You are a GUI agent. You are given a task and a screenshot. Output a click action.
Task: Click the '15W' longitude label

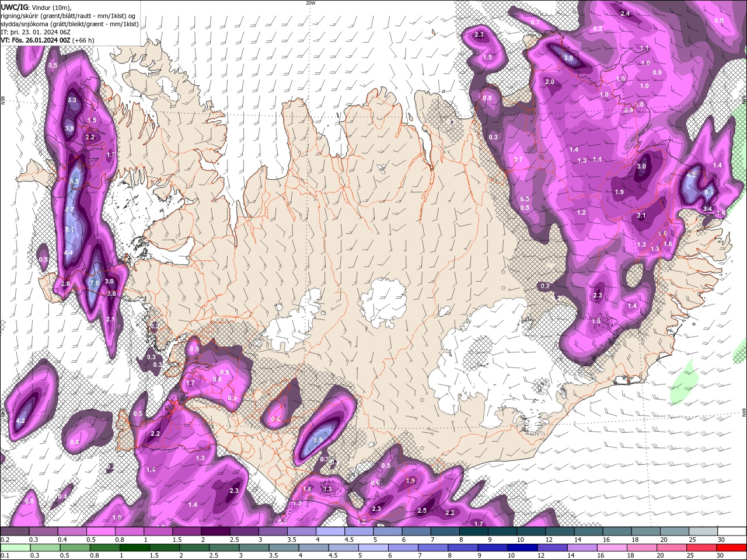tap(619, 3)
